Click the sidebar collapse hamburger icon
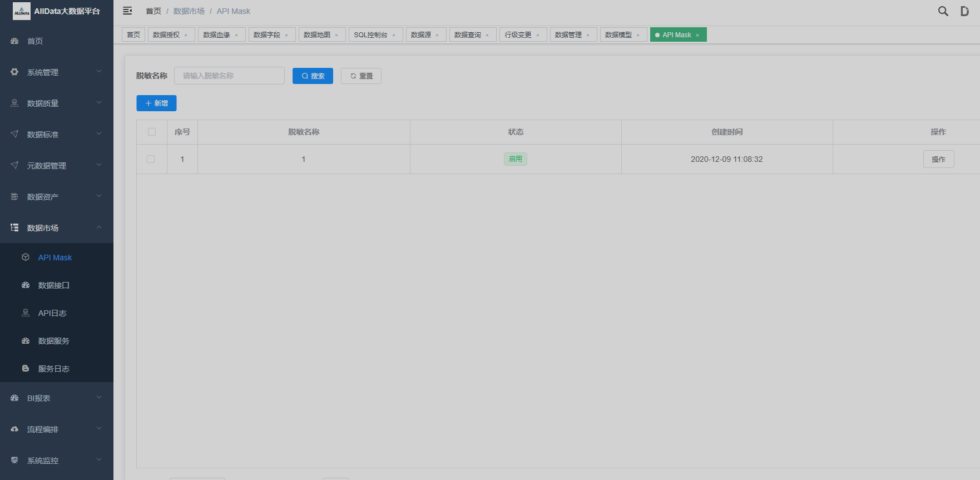 (x=127, y=11)
